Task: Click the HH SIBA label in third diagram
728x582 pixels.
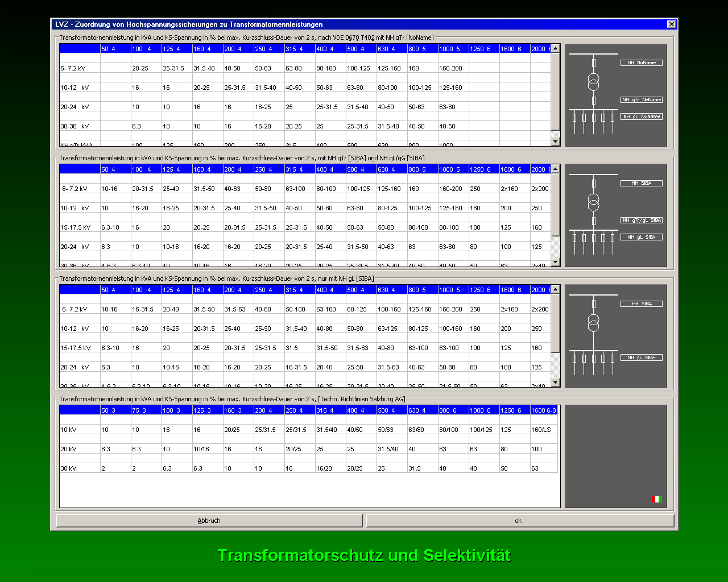Action: [641, 304]
